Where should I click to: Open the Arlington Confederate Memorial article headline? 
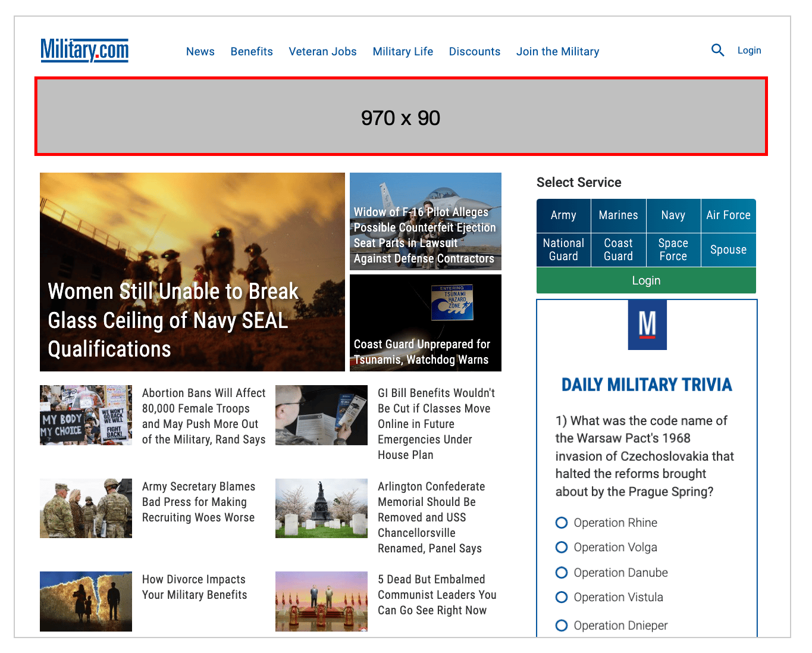click(431, 517)
